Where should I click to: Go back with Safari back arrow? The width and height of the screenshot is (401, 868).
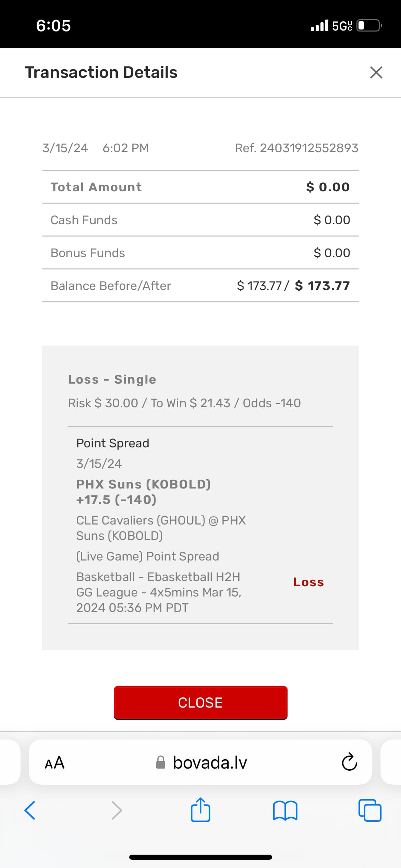(30, 810)
